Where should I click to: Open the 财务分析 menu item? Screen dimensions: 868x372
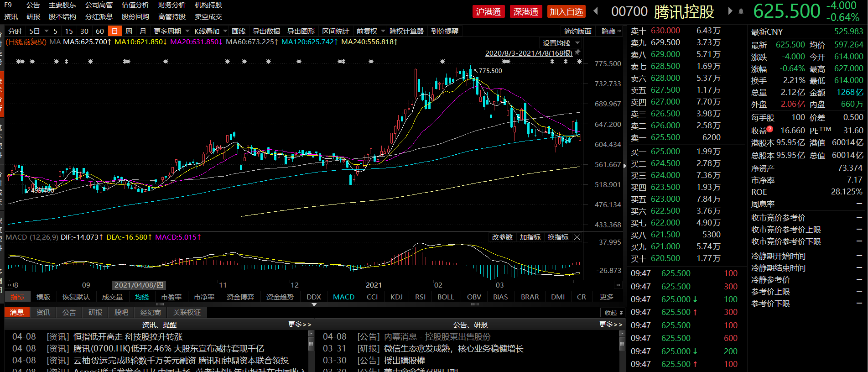172,5
